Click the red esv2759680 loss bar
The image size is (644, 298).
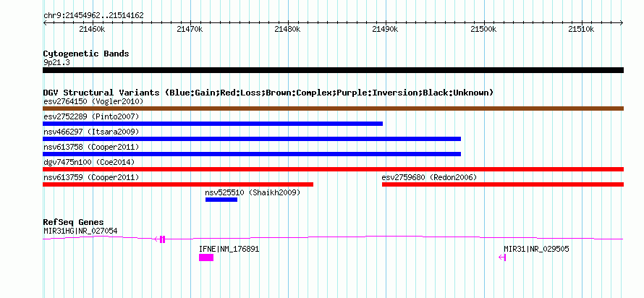(503, 184)
